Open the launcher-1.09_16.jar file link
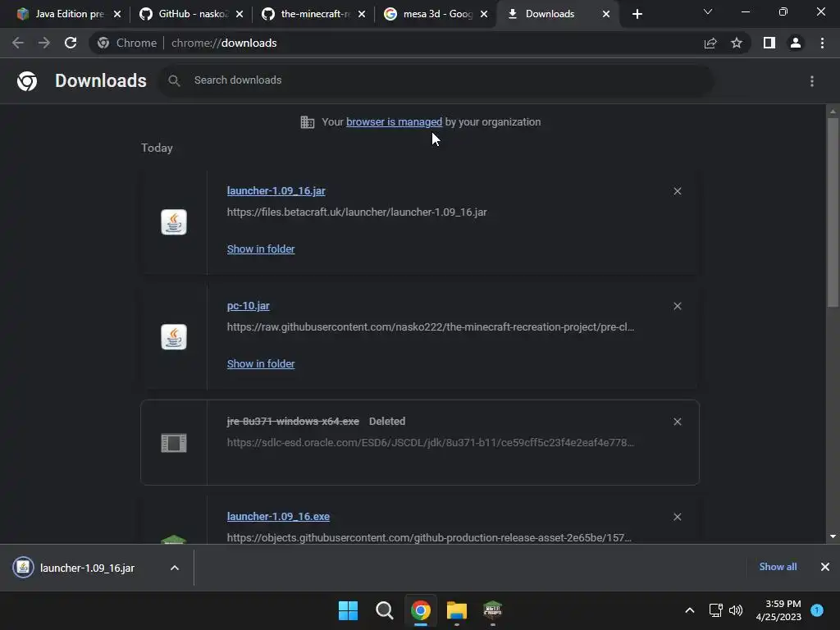 pyautogui.click(x=276, y=190)
